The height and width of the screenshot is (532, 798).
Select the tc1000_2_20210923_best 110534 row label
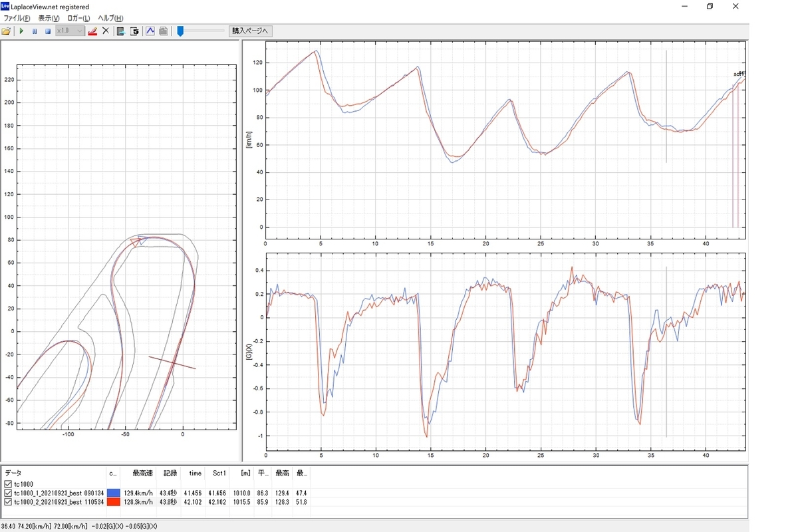(x=59, y=501)
